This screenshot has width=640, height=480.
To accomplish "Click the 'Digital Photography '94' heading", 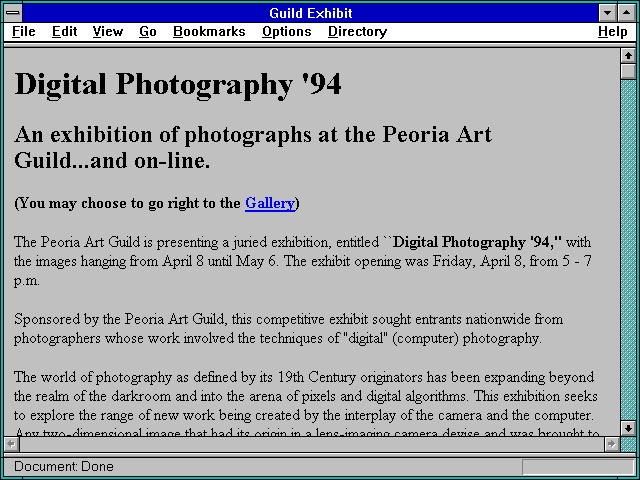I will [178, 84].
